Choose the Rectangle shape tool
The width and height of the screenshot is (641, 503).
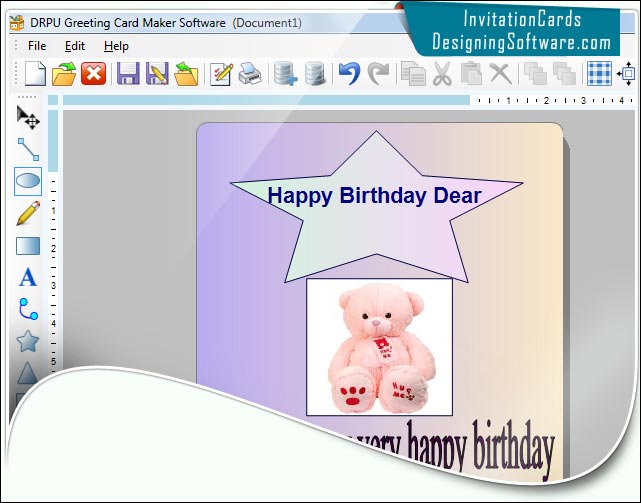click(x=28, y=246)
